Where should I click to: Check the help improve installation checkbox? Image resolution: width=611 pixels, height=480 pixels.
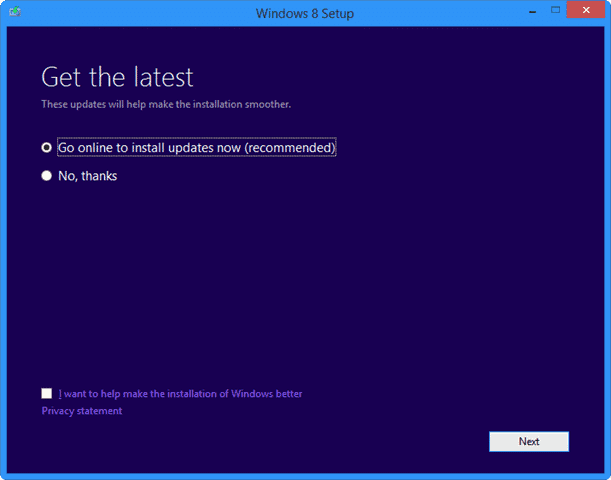point(47,394)
